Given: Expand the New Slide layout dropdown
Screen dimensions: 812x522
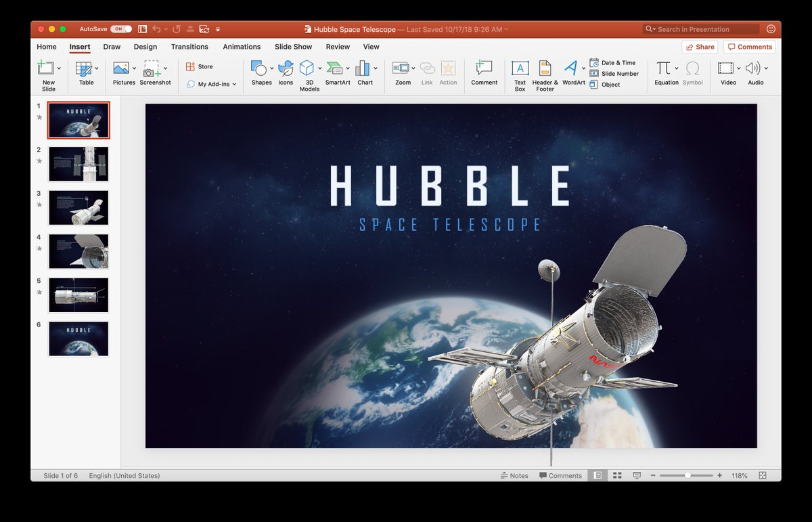Looking at the screenshot, I should point(60,68).
